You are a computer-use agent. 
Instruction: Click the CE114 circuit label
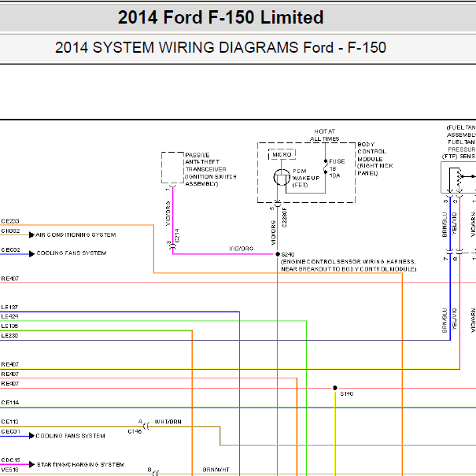click(10, 403)
